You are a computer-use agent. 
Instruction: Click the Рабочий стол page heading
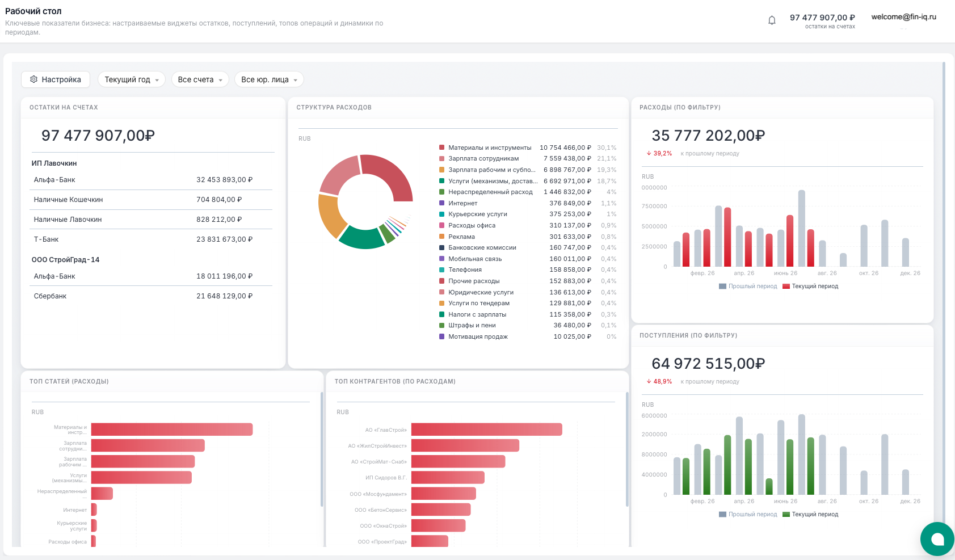pos(33,11)
